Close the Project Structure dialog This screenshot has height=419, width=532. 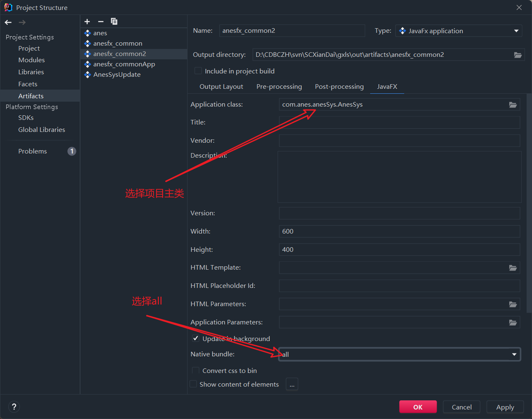(x=519, y=7)
